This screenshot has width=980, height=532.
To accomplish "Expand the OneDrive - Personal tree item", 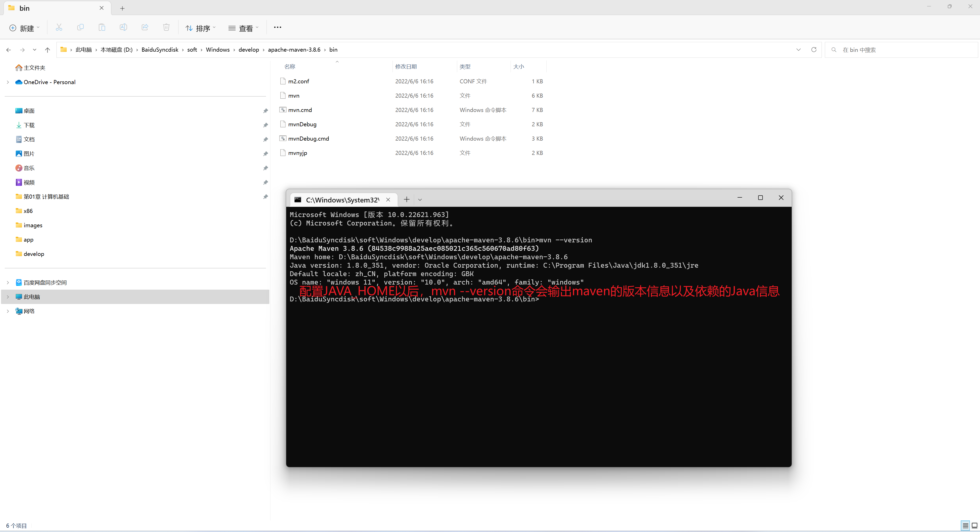I will pos(7,81).
